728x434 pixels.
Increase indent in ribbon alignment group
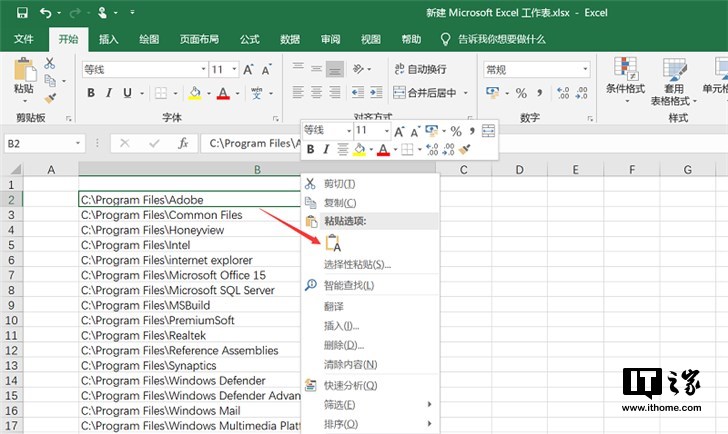point(376,92)
